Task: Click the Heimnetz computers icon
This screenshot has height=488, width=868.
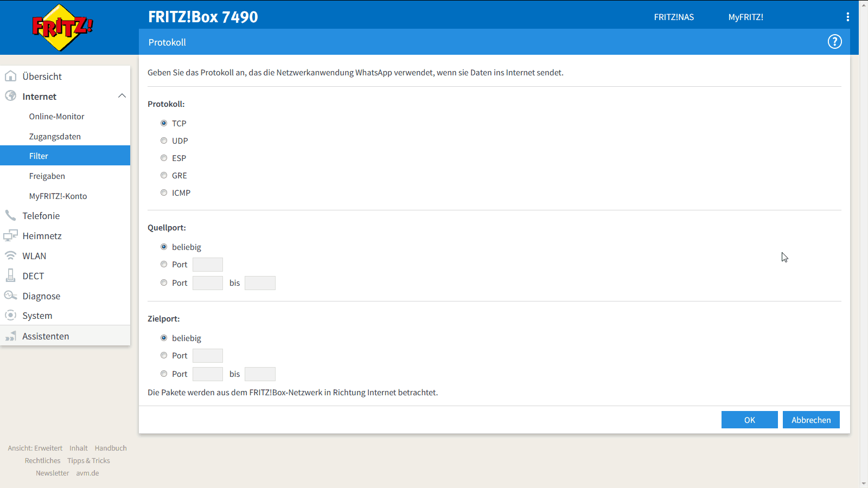Action: pos(10,235)
